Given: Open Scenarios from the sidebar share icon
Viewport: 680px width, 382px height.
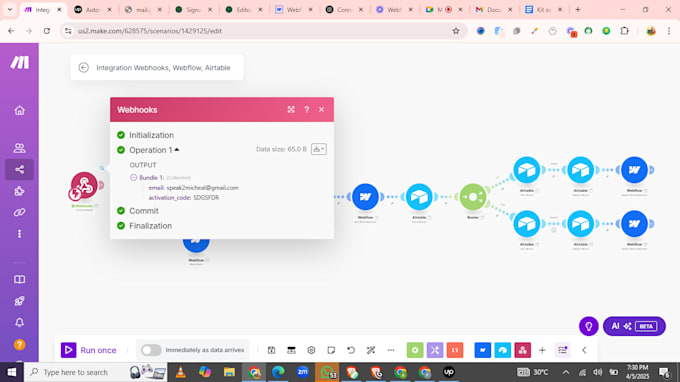Looking at the screenshot, I should tap(20, 170).
